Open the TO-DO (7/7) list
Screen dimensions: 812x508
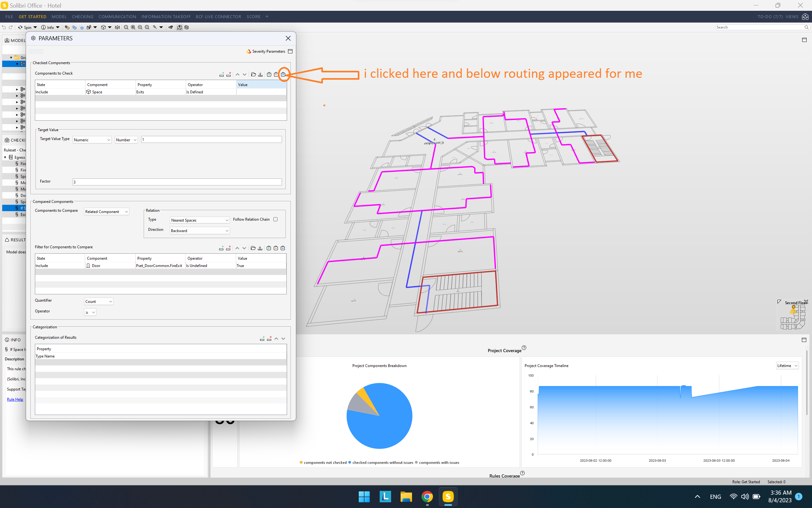tap(770, 17)
